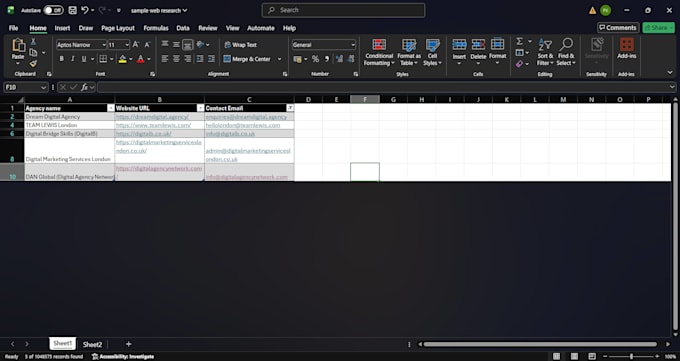Select Top Align icon
Viewport: 680px width, 361px height.
[165, 44]
